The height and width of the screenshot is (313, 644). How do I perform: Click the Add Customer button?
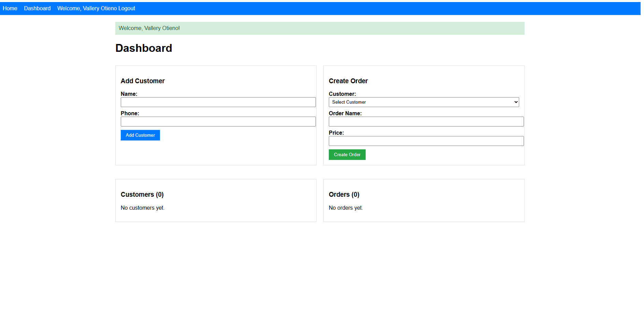140,135
